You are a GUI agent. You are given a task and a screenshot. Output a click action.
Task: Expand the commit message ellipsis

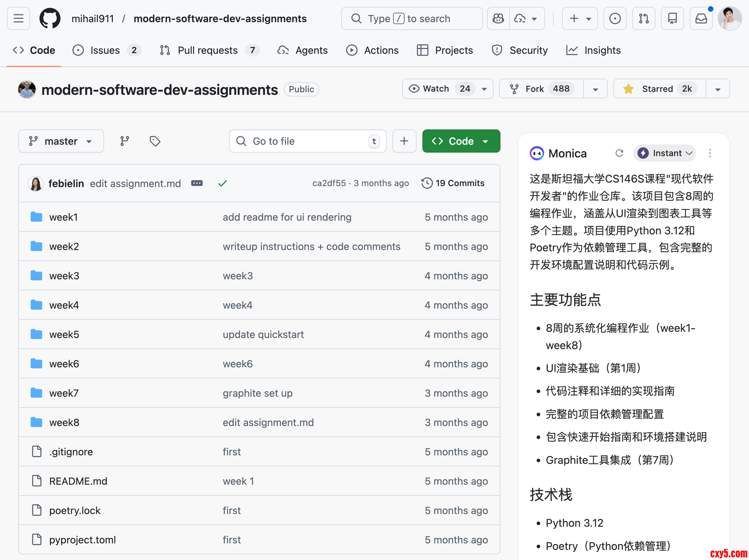pyautogui.click(x=197, y=183)
